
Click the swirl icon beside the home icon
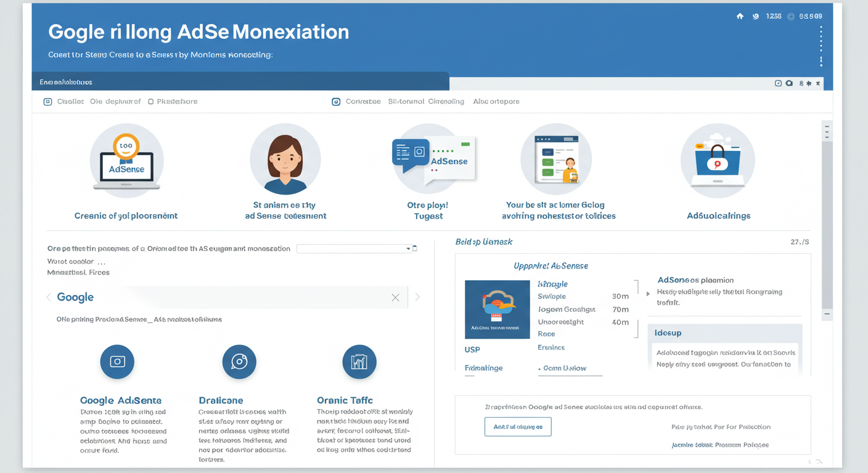point(756,17)
